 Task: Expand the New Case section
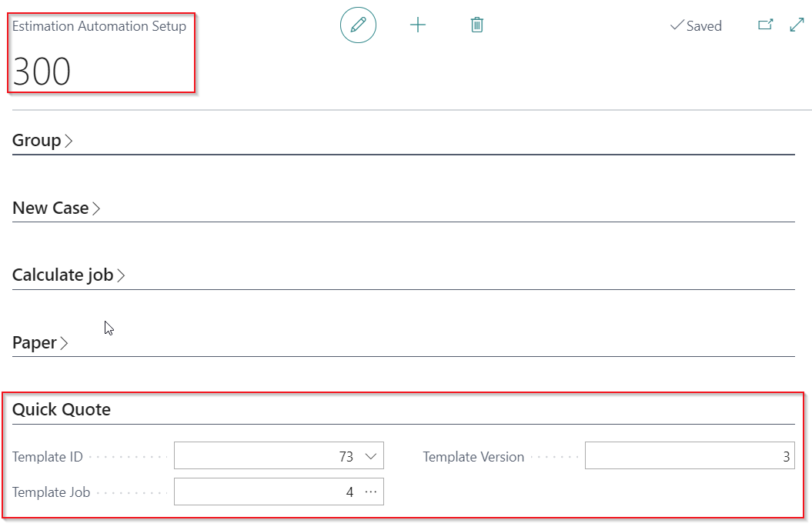click(56, 208)
